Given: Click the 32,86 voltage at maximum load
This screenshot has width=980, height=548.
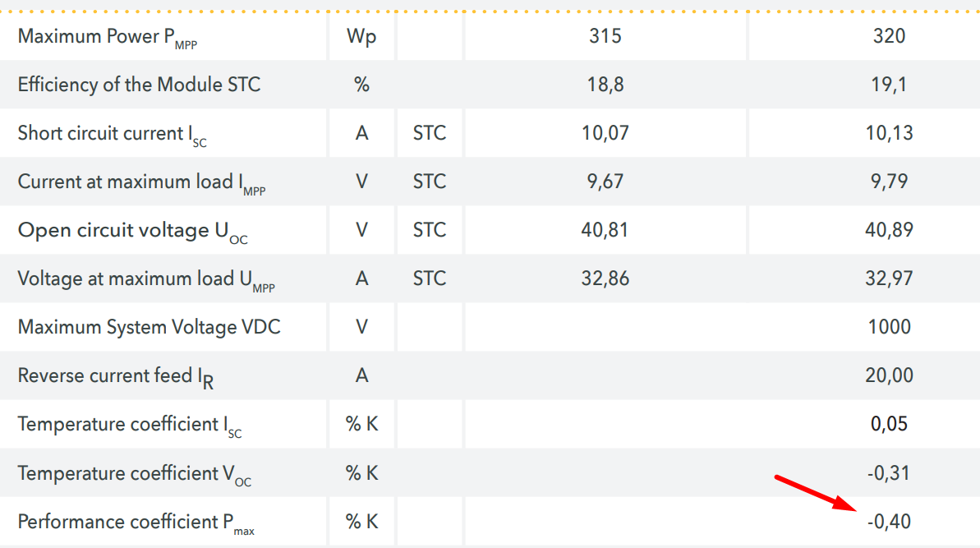Looking at the screenshot, I should [x=605, y=279].
